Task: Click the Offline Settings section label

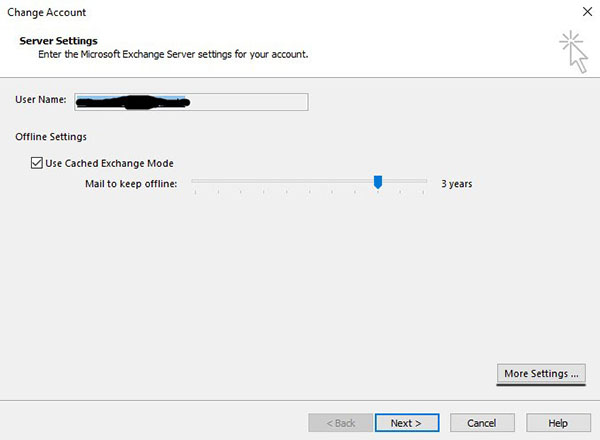Action: click(50, 136)
